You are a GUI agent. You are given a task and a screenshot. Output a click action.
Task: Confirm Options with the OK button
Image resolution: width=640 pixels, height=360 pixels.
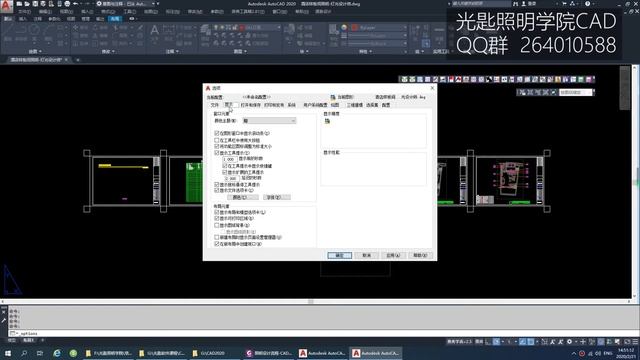(340, 255)
